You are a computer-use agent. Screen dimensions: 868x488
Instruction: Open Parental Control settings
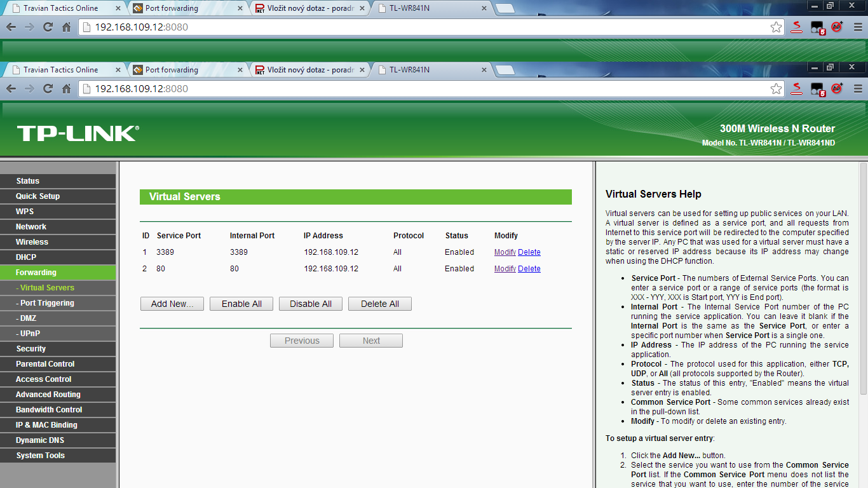coord(58,364)
